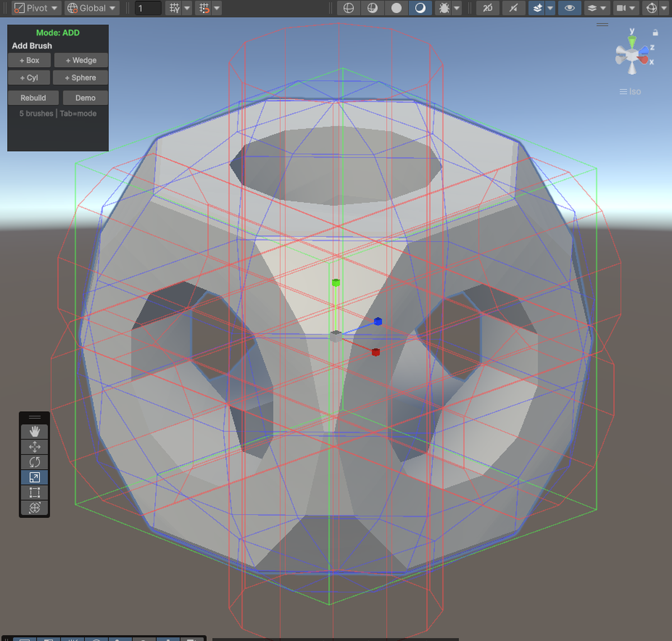Click the green move handle on the brush

pos(336,283)
